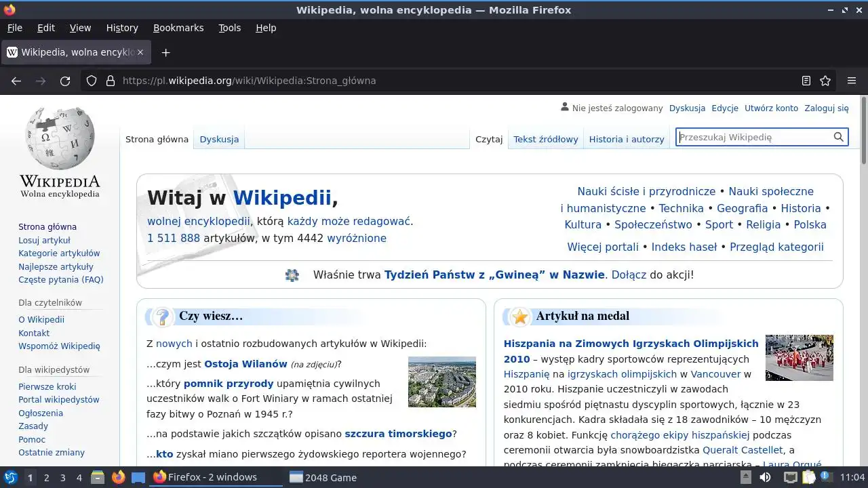Click the 1 511 888 article count

[x=174, y=238]
